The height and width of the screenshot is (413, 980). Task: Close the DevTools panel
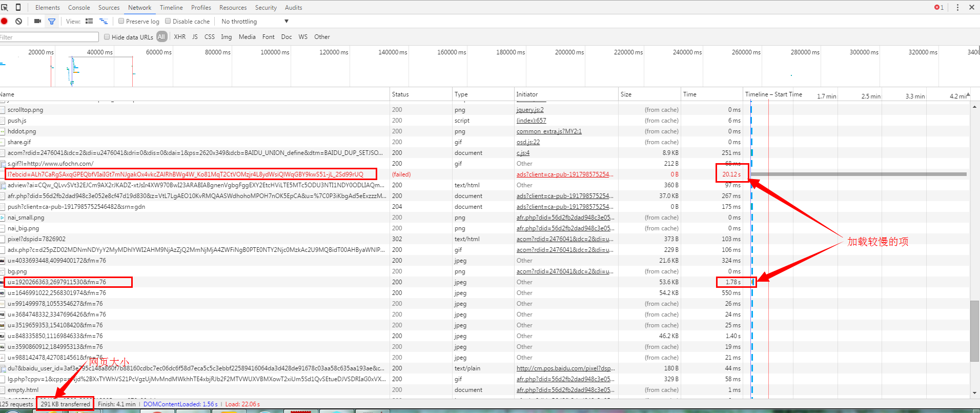(x=971, y=7)
